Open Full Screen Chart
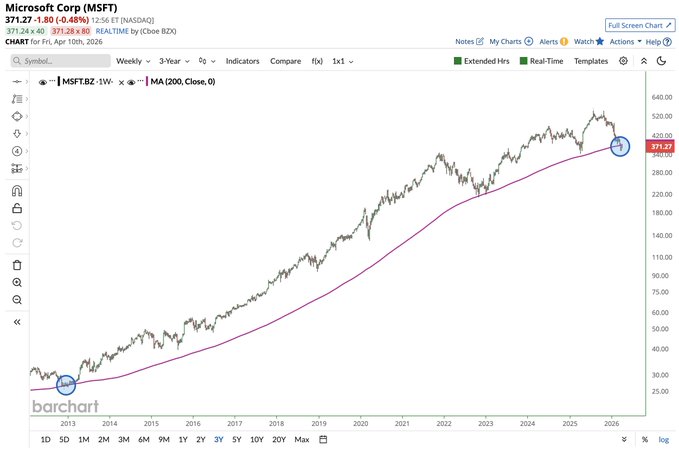 pos(640,25)
